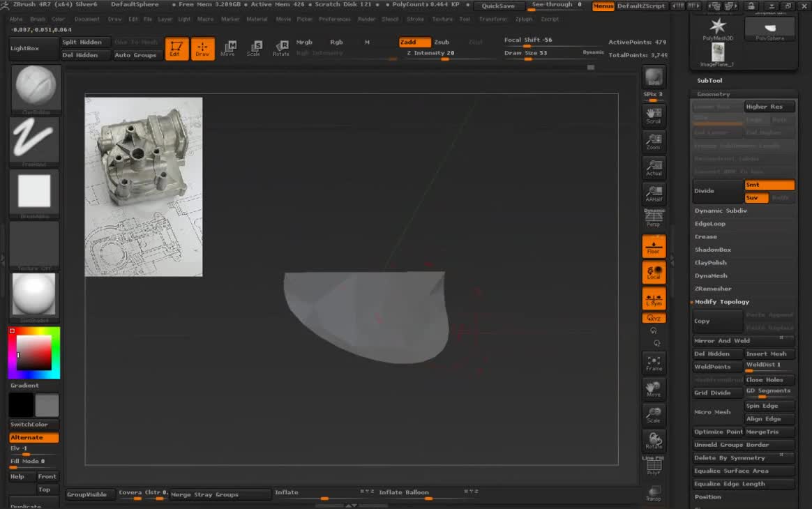Activate the Scale transform icon in top shelf
812x509 pixels.
[254, 49]
